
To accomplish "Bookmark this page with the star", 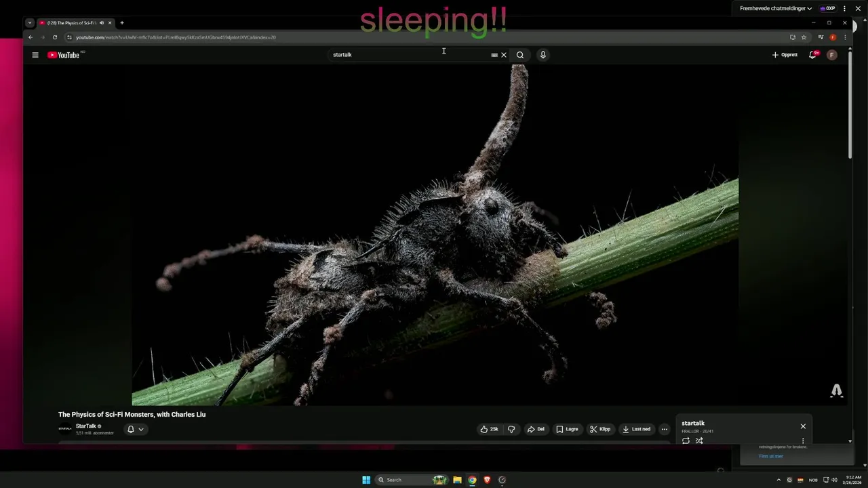I will coord(804,37).
